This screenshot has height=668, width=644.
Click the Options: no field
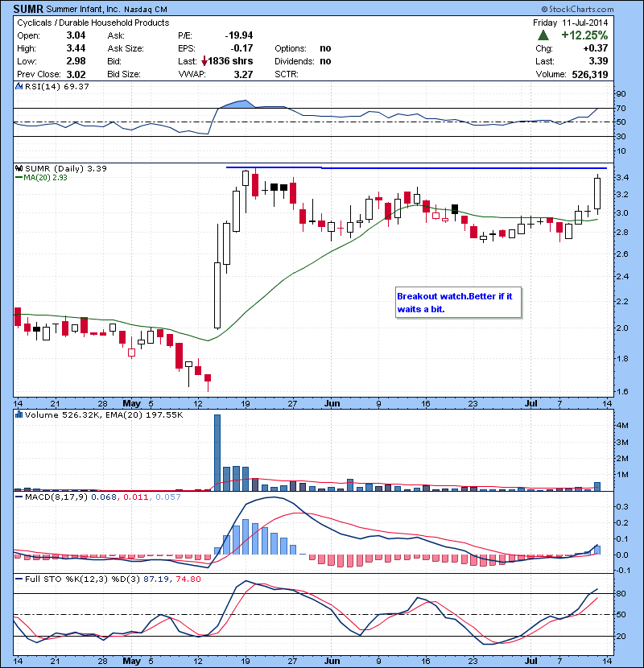pyautogui.click(x=303, y=48)
